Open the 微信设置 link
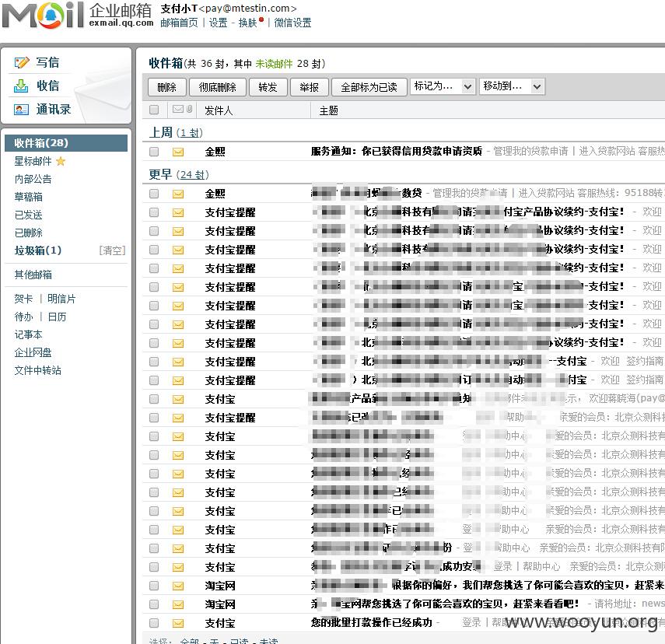 292,23
